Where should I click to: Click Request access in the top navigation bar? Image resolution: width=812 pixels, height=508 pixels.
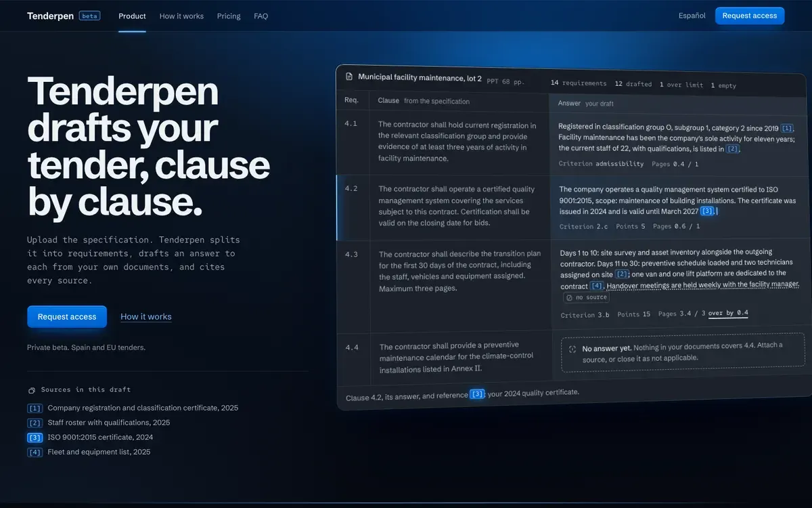750,16
